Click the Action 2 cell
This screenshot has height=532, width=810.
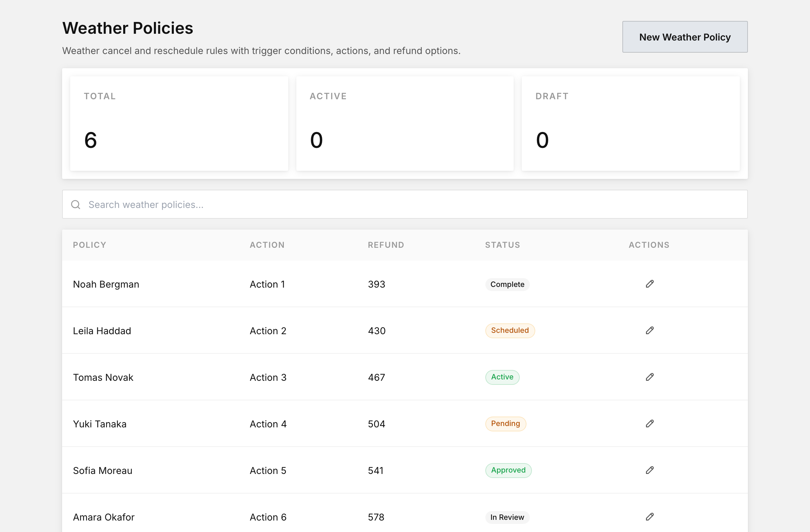click(268, 331)
